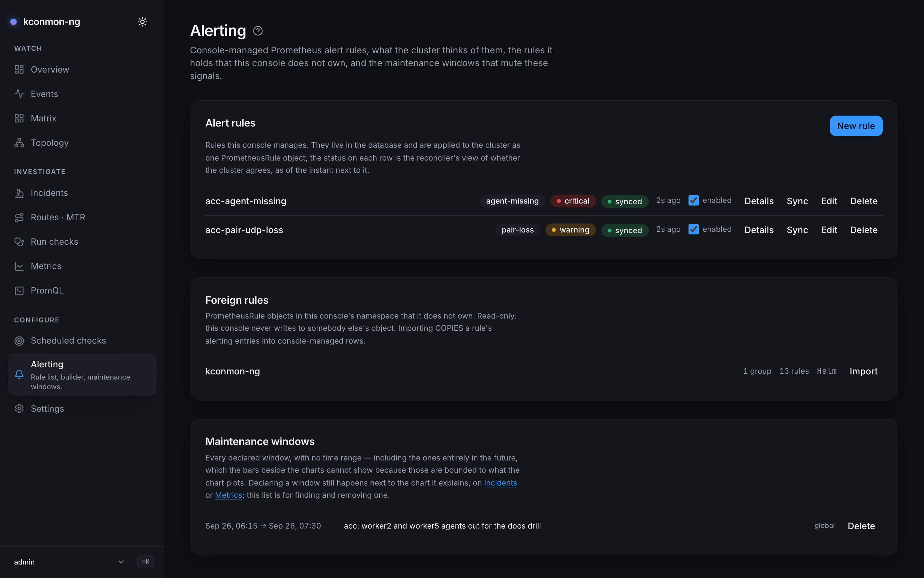This screenshot has width=924, height=578.
Task: Go to the Incidents page
Action: (x=82, y=193)
